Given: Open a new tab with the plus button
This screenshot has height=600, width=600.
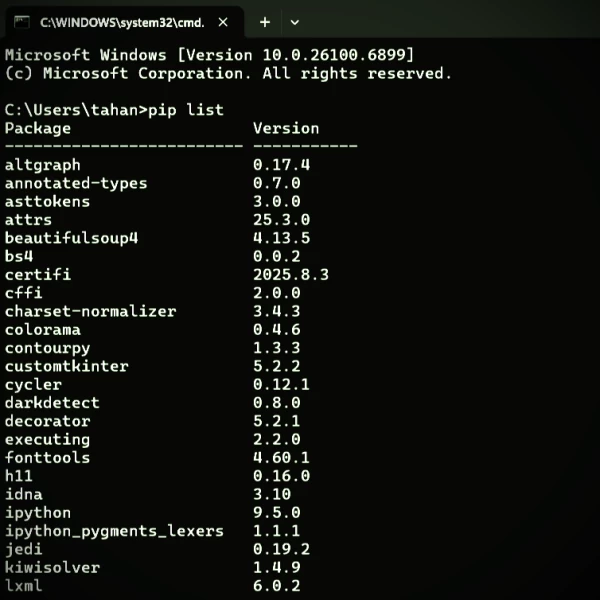Looking at the screenshot, I should pyautogui.click(x=265, y=21).
